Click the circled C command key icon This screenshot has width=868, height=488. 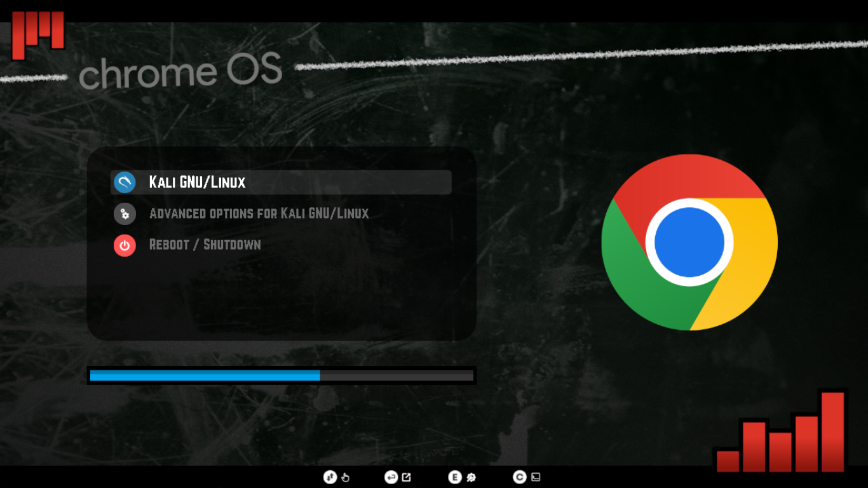click(x=520, y=477)
